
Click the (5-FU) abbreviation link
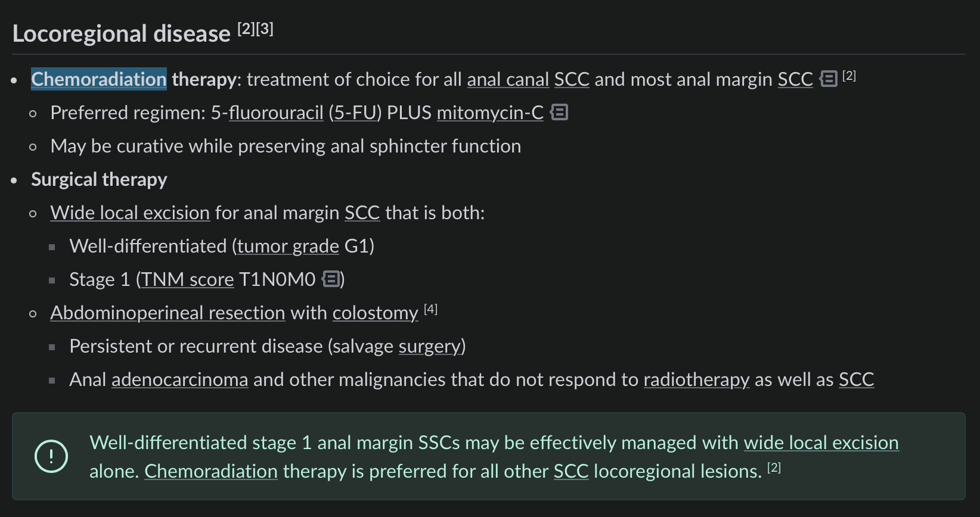point(355,113)
